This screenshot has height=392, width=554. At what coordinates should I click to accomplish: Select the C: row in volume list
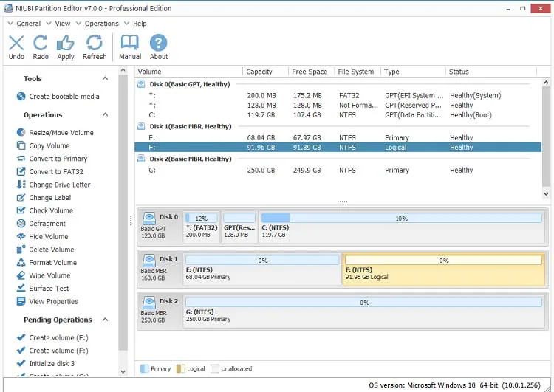point(338,114)
